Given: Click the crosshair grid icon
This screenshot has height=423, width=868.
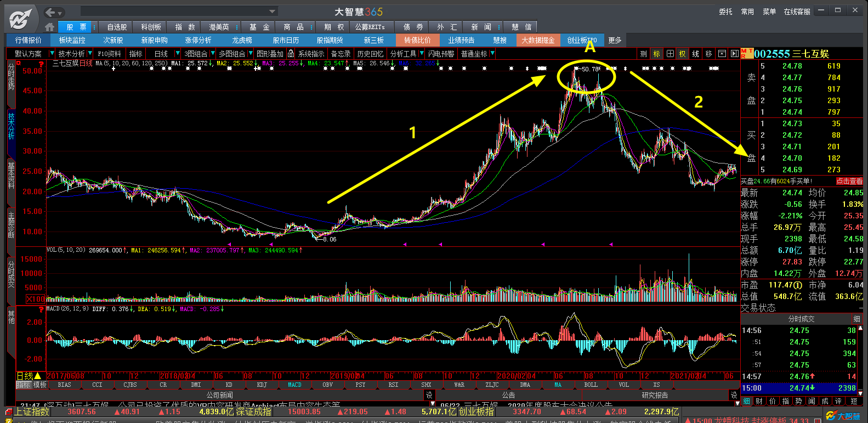Looking at the screenshot, I should coord(670,54).
